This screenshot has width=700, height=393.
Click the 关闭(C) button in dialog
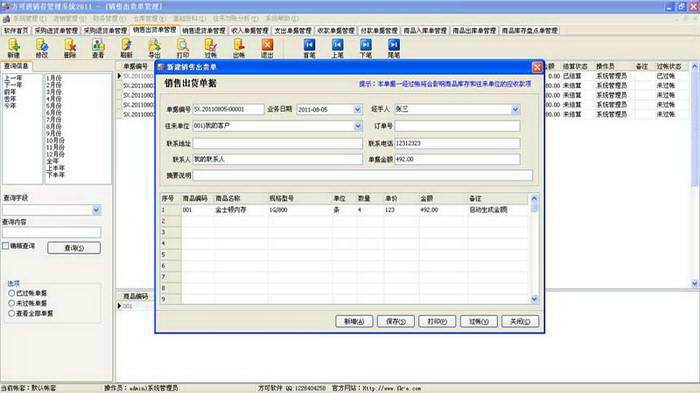(520, 322)
